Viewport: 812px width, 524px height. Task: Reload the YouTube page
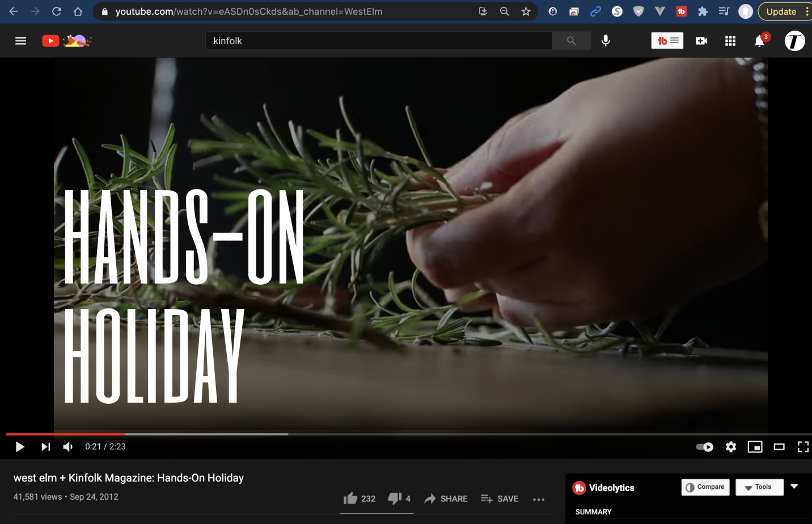click(57, 11)
